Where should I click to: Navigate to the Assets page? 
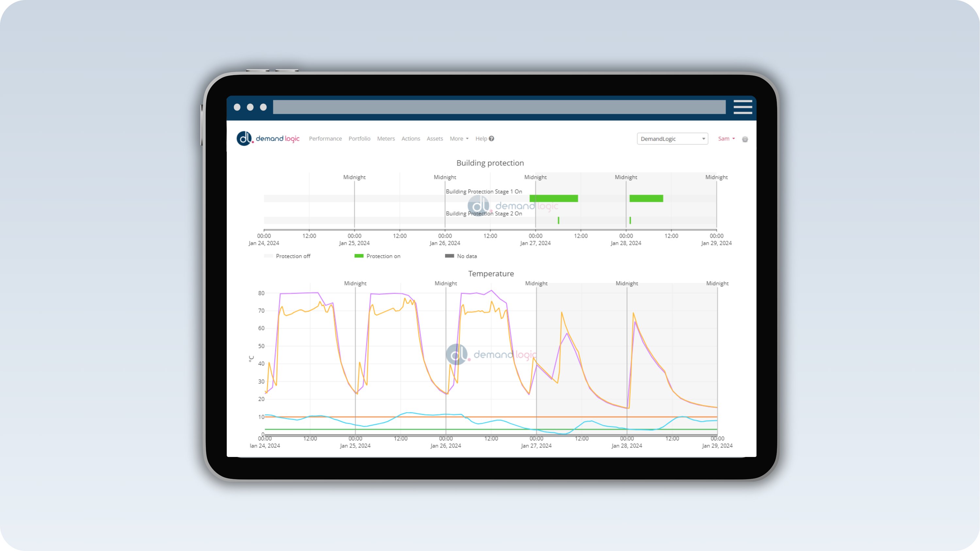click(435, 138)
